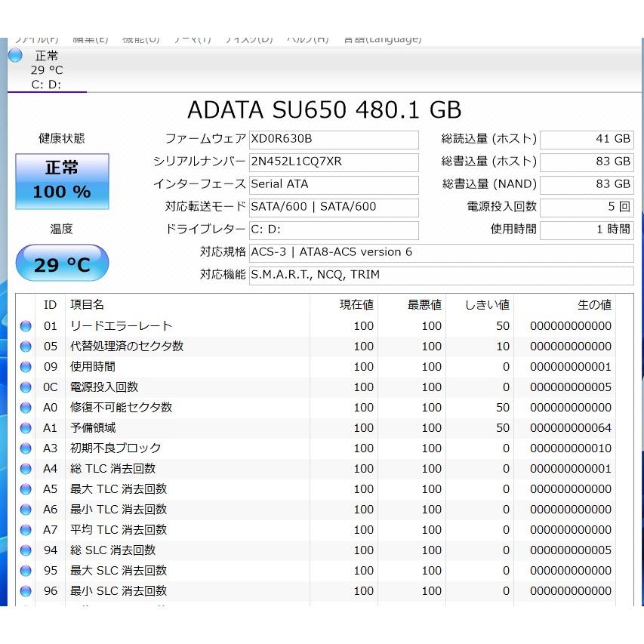Image resolution: width=644 pixels, height=644 pixels.
Task: Click status orb for 初期不良ブロック row
Action: (x=26, y=448)
